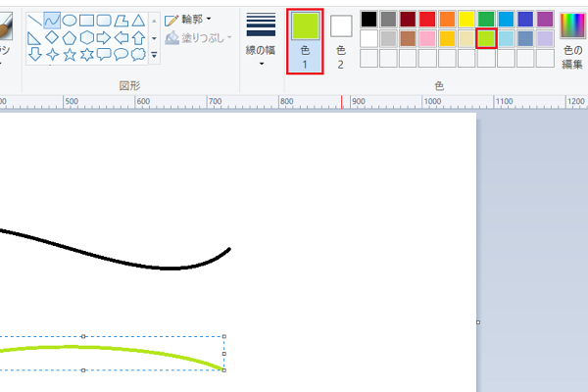
Task: Expand the full shapes gallery list
Action: click(154, 55)
